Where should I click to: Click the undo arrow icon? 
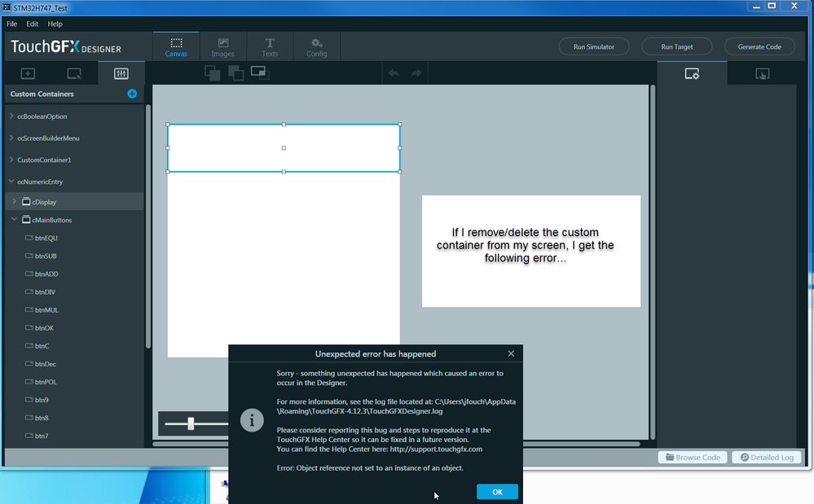coord(394,73)
